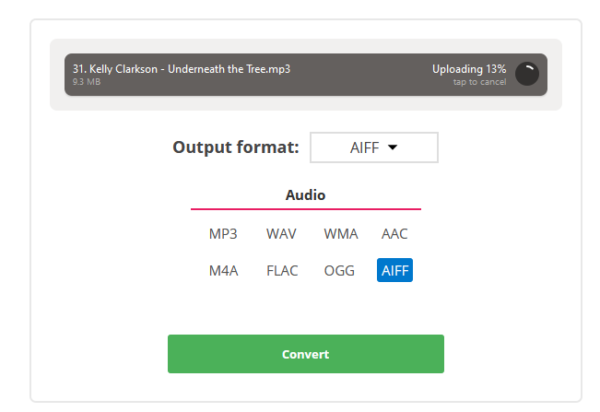Click the pink underline beneath Audio
This screenshot has width=600, height=412.
306,209
